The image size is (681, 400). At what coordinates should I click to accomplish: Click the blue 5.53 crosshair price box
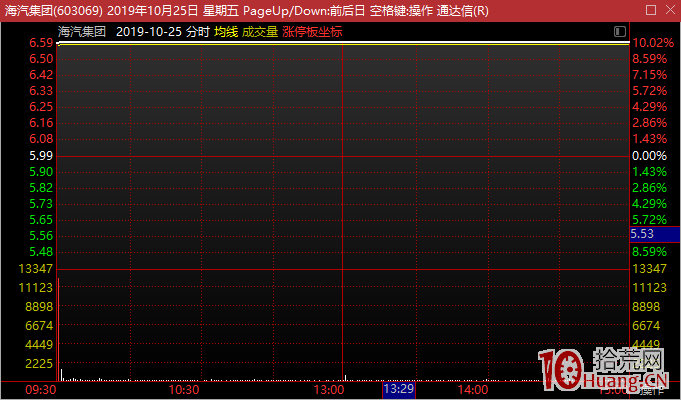click(655, 234)
